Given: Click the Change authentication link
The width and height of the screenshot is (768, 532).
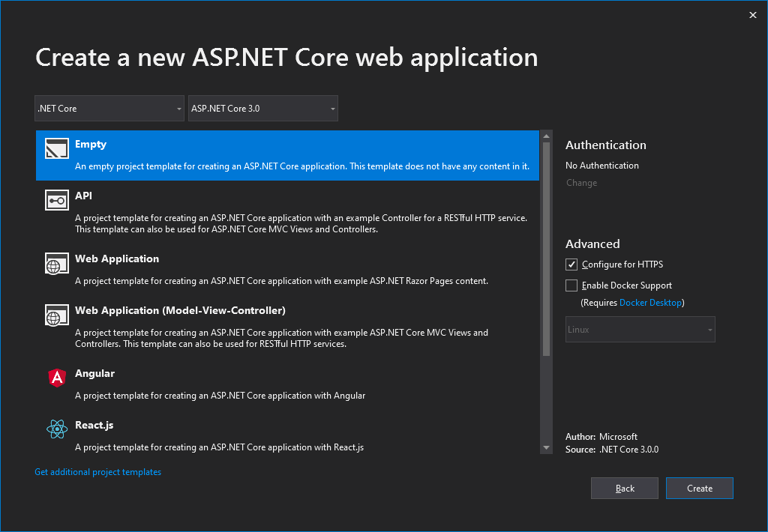Looking at the screenshot, I should 581,183.
